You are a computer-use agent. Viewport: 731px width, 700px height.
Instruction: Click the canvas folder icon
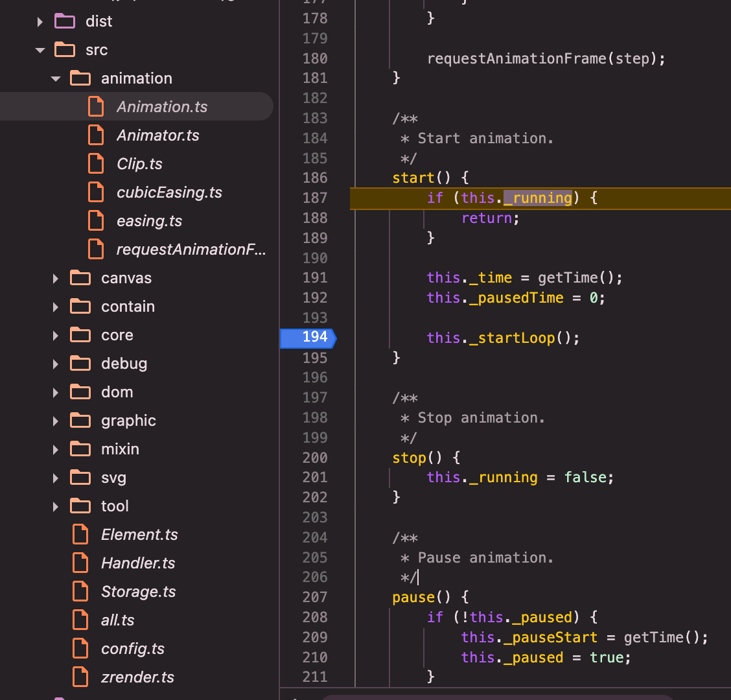pyautogui.click(x=80, y=278)
